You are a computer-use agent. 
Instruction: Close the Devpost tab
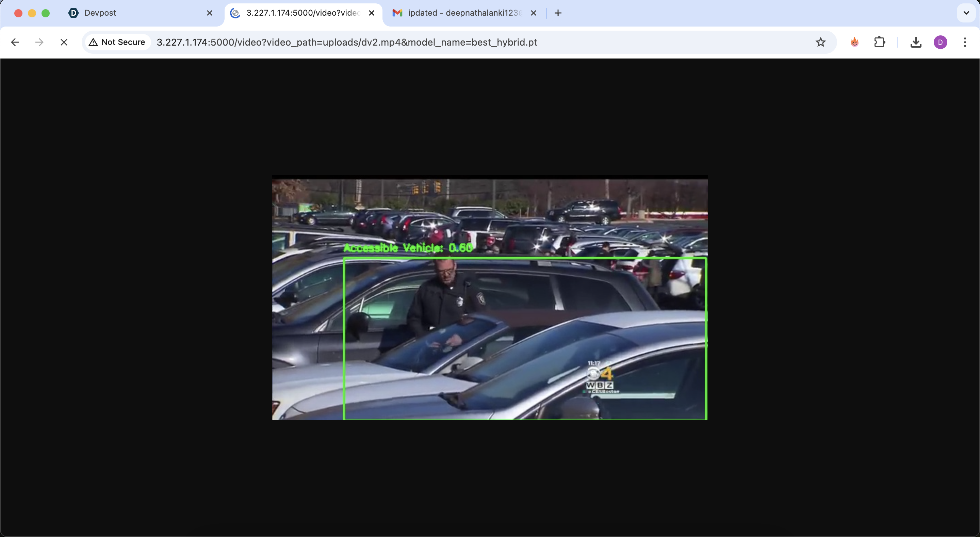tap(210, 13)
